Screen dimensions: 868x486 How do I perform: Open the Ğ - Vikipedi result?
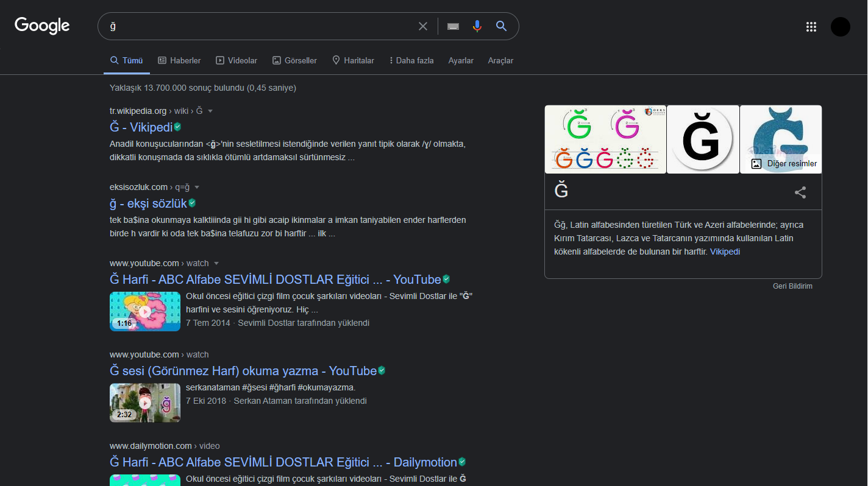pyautogui.click(x=141, y=127)
